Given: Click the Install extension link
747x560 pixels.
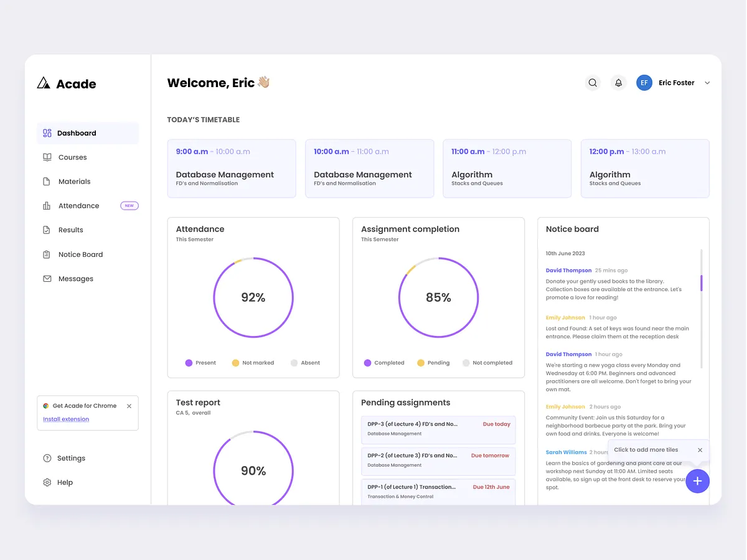Looking at the screenshot, I should (65, 419).
